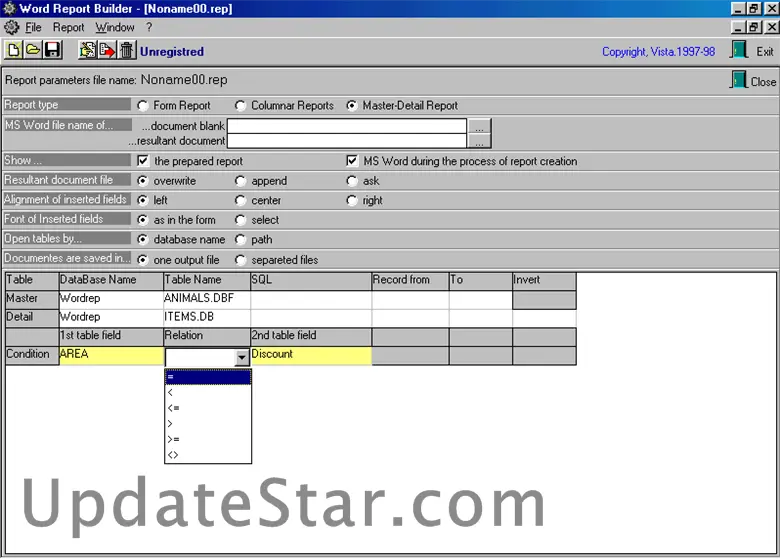This screenshot has height=559, width=780.
Task: Click the ANIMALS.DBF table name cell
Action: [207, 298]
